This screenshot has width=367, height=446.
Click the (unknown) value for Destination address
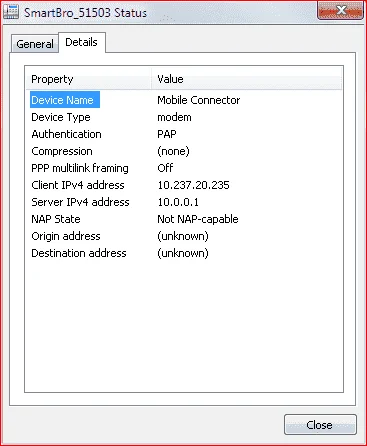[x=183, y=253]
